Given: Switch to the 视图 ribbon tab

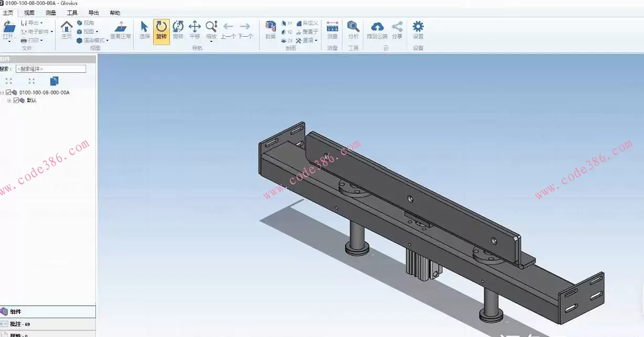Looking at the screenshot, I should 29,13.
